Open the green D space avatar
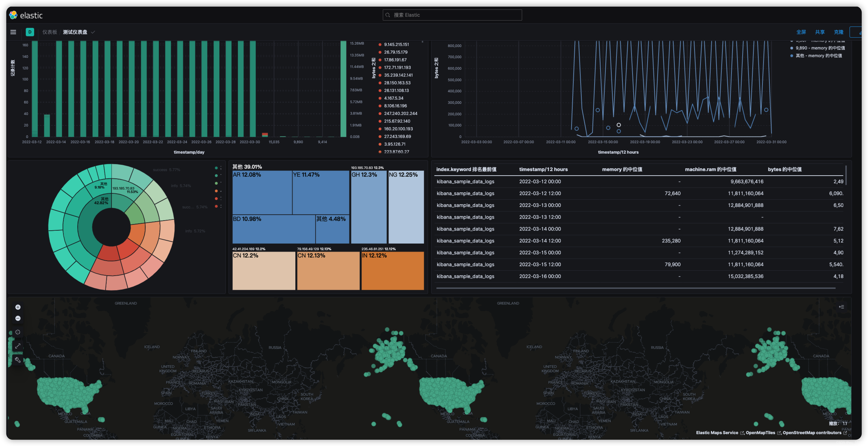 coord(30,32)
